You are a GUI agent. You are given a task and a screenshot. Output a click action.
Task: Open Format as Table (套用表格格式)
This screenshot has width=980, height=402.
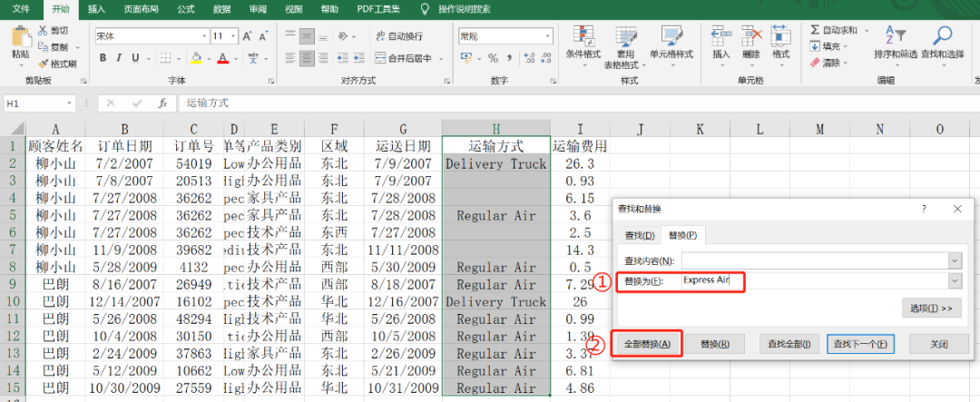[625, 47]
